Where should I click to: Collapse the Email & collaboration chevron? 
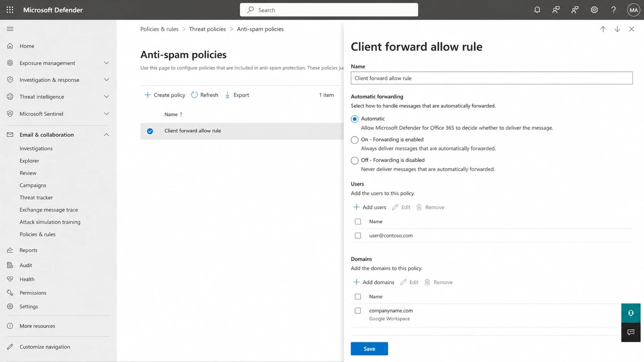107,135
